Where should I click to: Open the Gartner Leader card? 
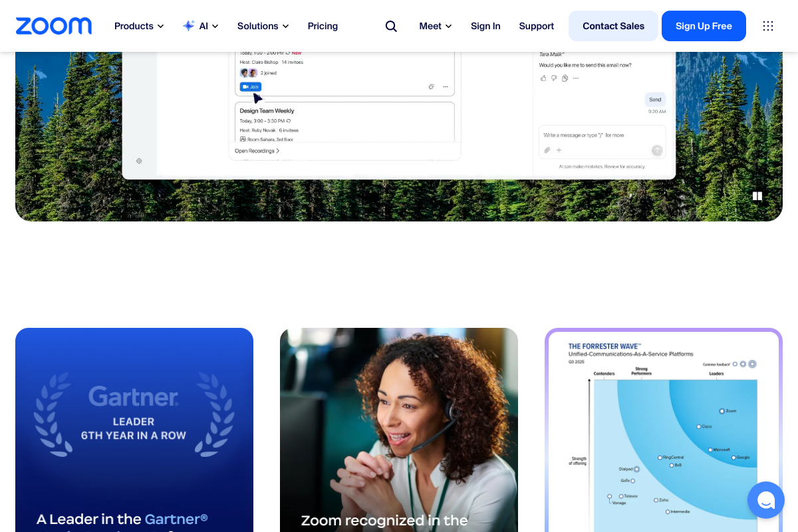pyautogui.click(x=134, y=430)
